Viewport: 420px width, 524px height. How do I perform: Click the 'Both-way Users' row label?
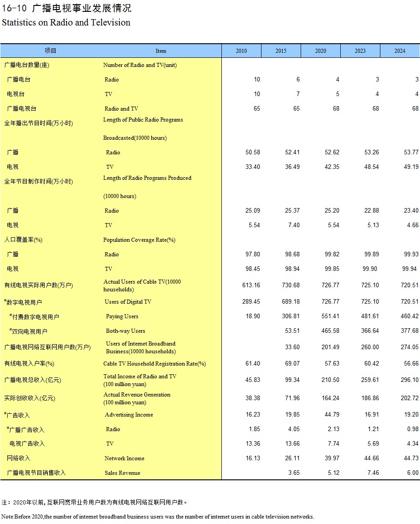pyautogui.click(x=125, y=331)
